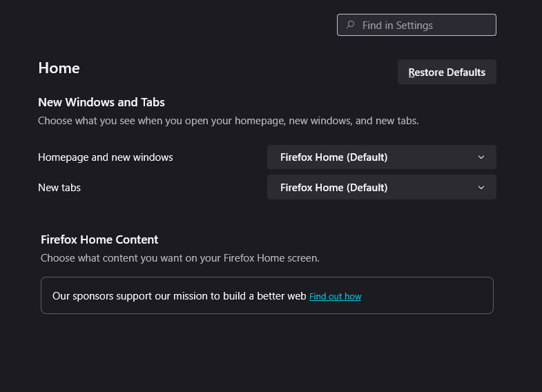Click the 'Firefox Home (Default)' value for Homepage
The image size is (542, 392).
pos(333,157)
